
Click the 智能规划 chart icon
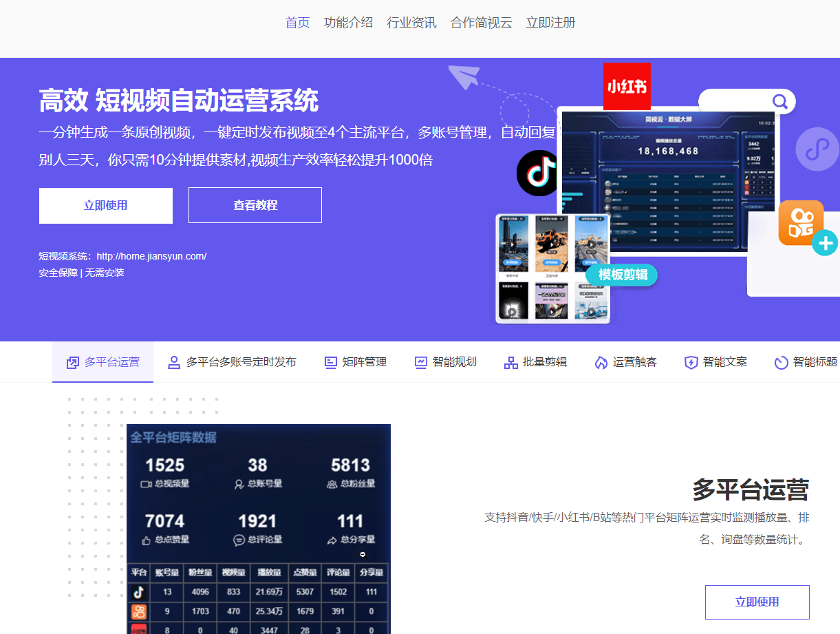[x=420, y=361]
